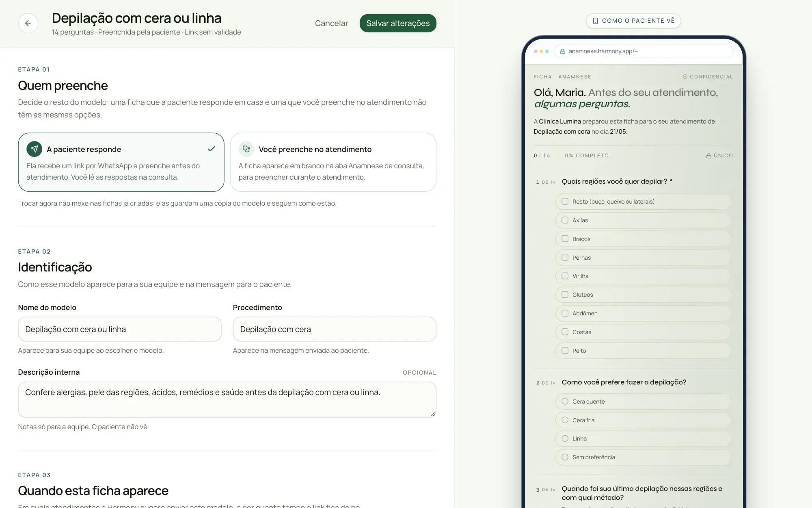Click the padlock icon in preview address bar
The height and width of the screenshot is (508, 812).
tap(563, 51)
